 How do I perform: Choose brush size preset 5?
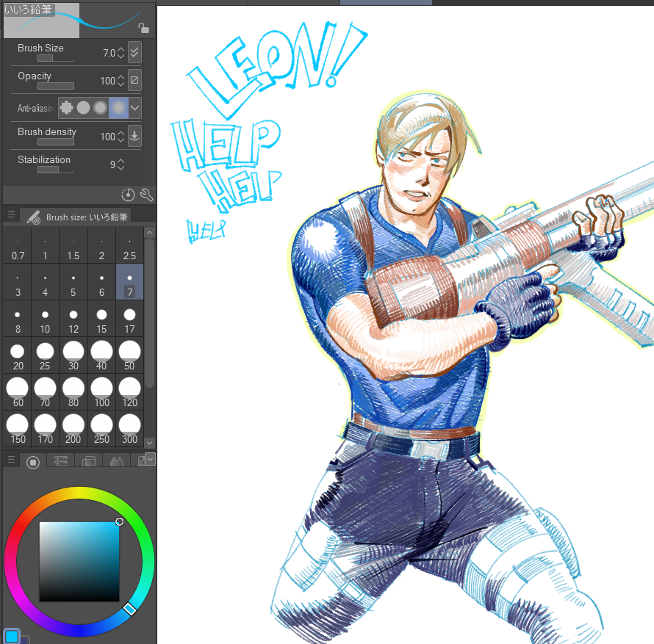coord(73,282)
